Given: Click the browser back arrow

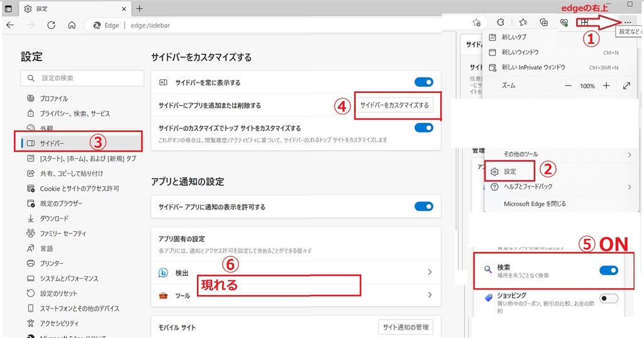Looking at the screenshot, I should tap(10, 25).
